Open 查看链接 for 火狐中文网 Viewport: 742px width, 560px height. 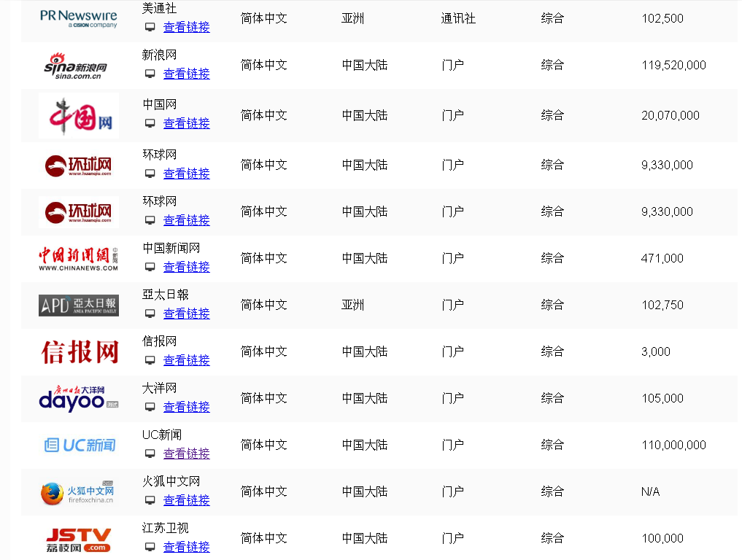coord(187,500)
